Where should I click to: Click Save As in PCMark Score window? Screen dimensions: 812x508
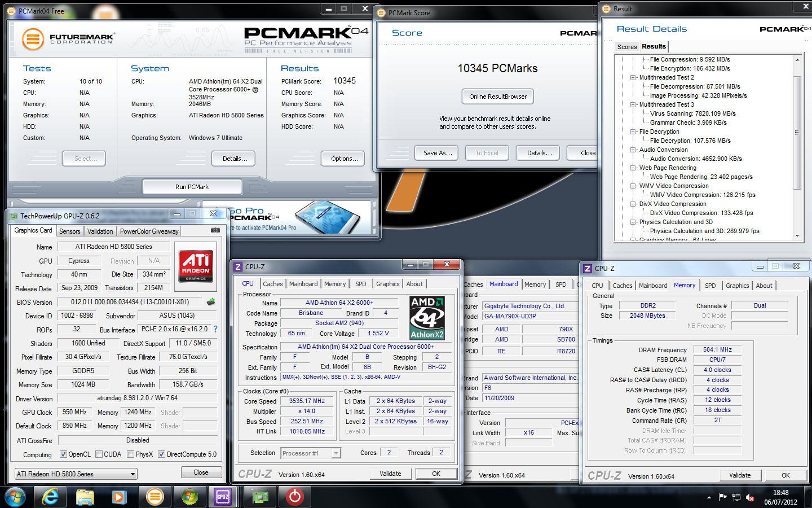pos(438,153)
